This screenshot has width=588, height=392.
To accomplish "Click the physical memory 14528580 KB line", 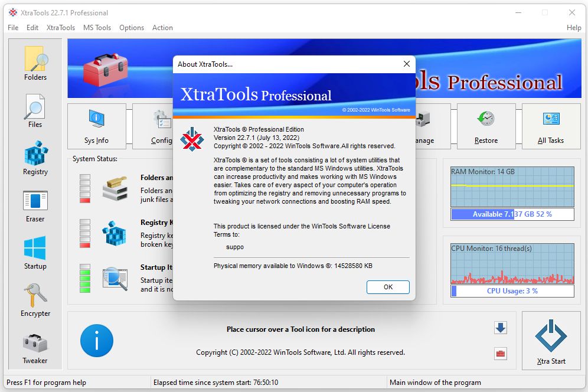I will click(293, 266).
